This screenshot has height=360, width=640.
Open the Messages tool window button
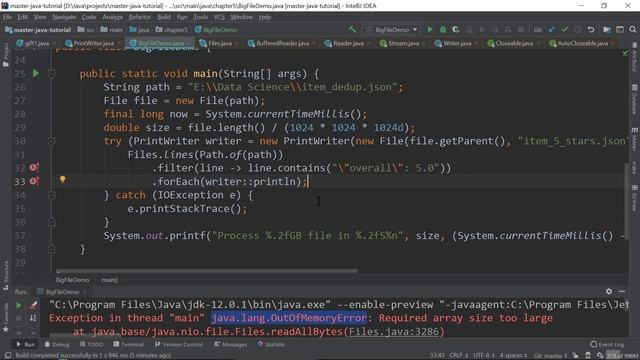[x=230, y=344]
